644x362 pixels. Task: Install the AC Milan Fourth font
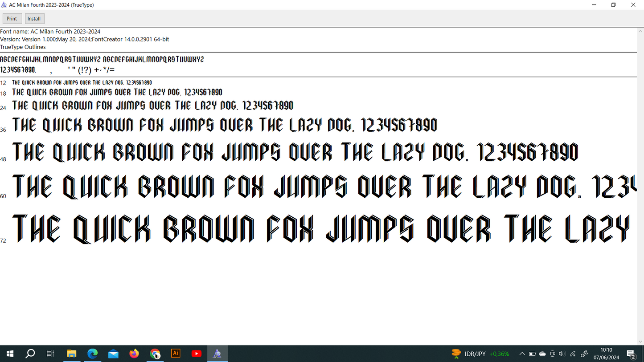tap(34, 19)
